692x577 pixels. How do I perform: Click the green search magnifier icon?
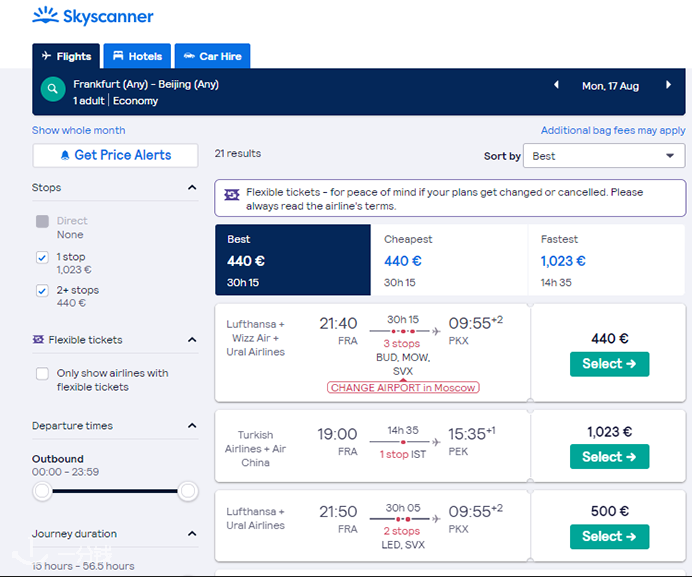(53, 89)
